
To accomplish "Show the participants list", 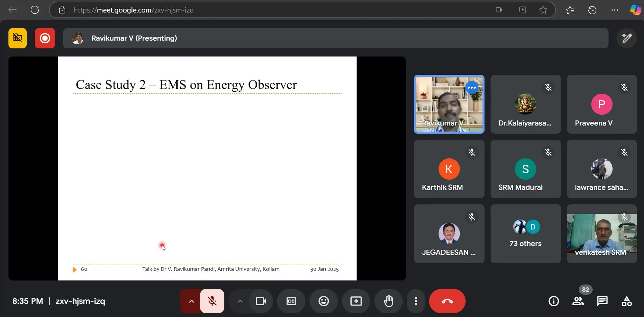I will pos(578,301).
